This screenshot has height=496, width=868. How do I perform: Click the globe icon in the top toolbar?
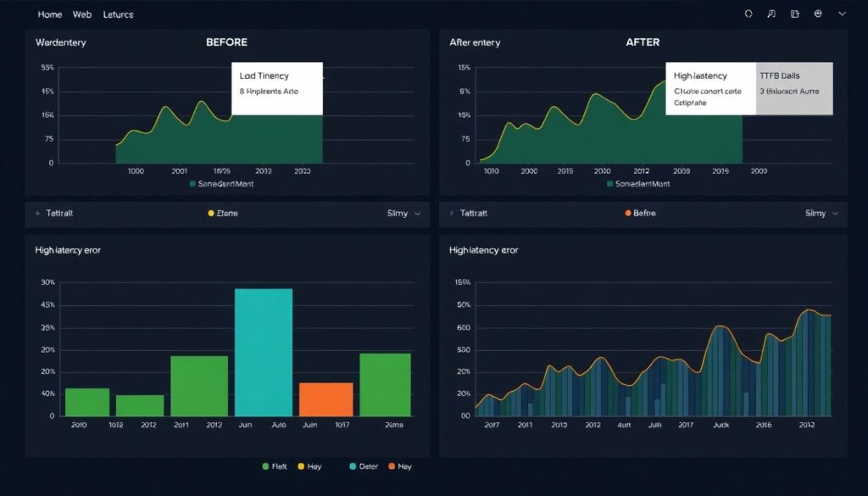click(x=817, y=14)
